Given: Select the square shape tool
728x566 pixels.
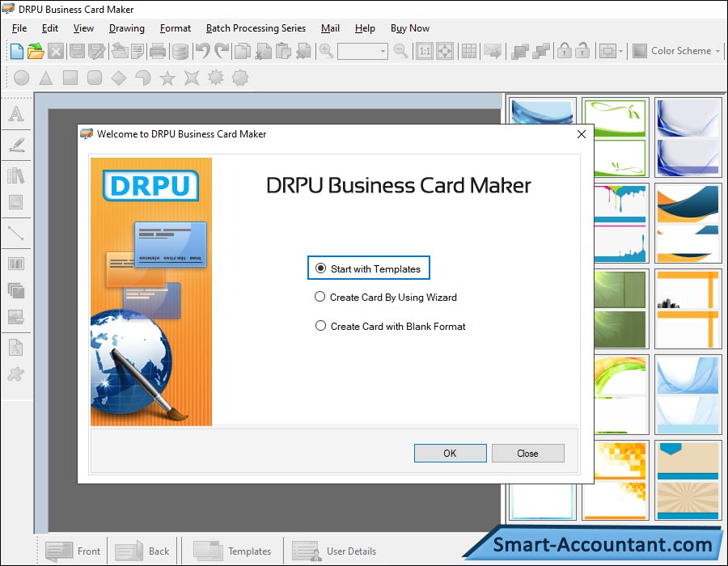Looking at the screenshot, I should coord(70,78).
